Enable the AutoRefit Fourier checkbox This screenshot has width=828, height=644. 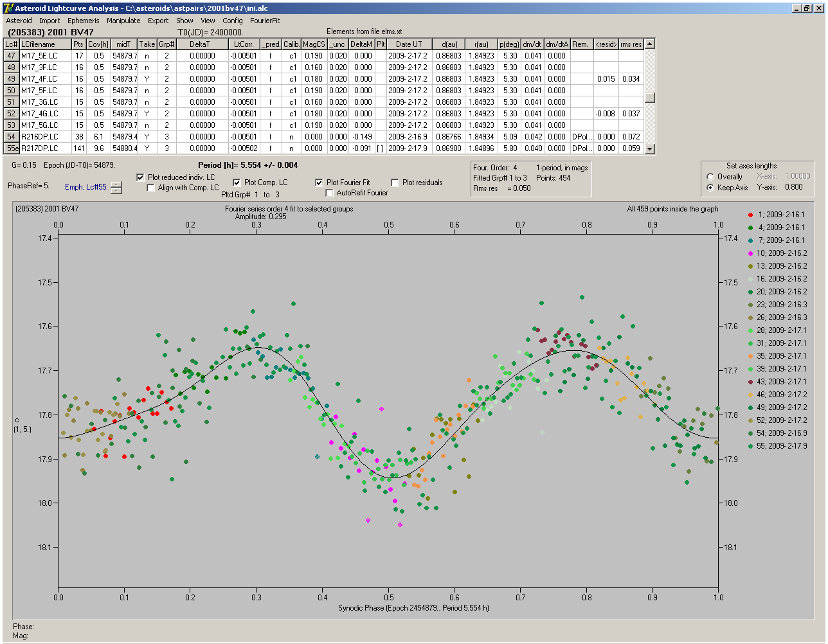(x=329, y=193)
